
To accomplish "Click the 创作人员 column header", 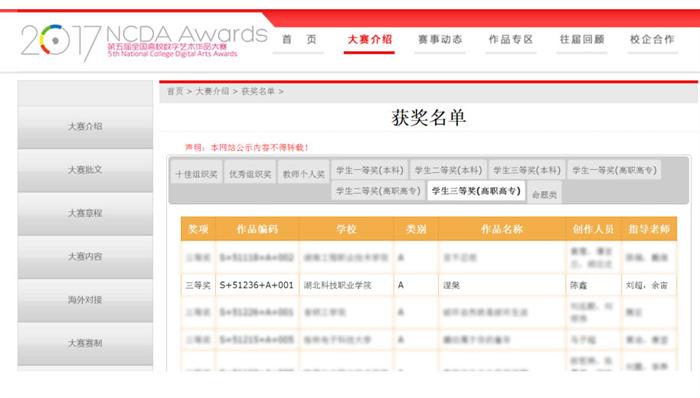I will click(x=593, y=229).
